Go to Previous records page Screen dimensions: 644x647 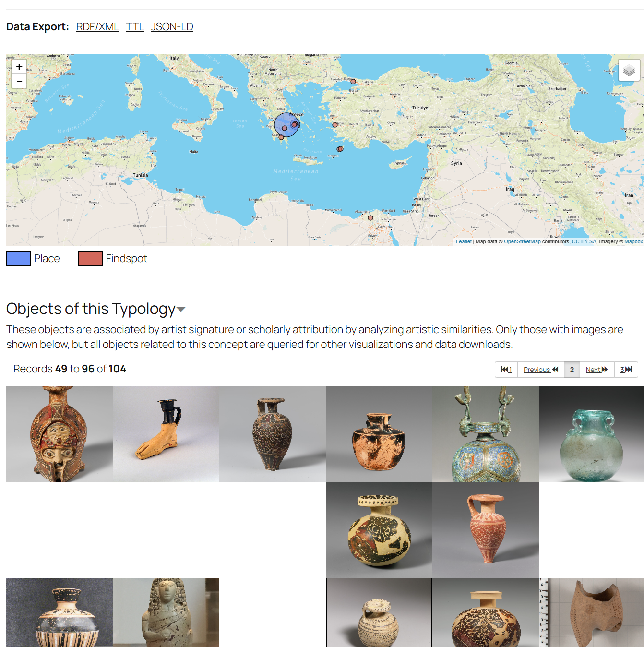[x=541, y=370]
